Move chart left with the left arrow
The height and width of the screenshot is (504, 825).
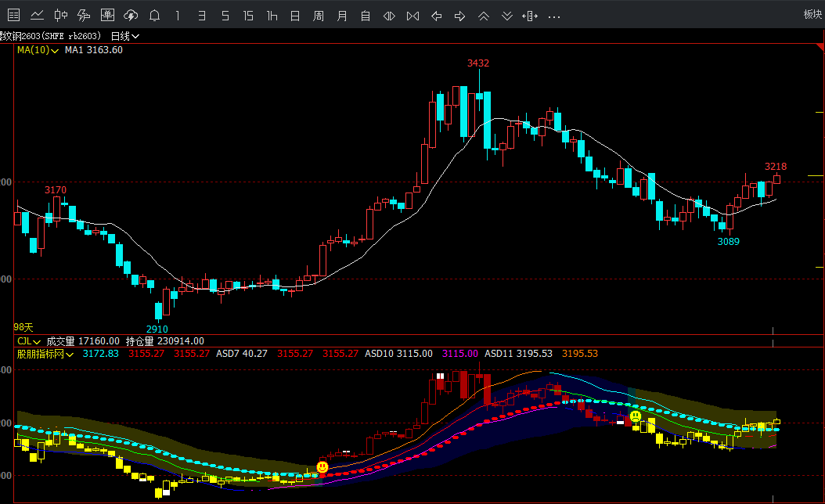pos(436,16)
